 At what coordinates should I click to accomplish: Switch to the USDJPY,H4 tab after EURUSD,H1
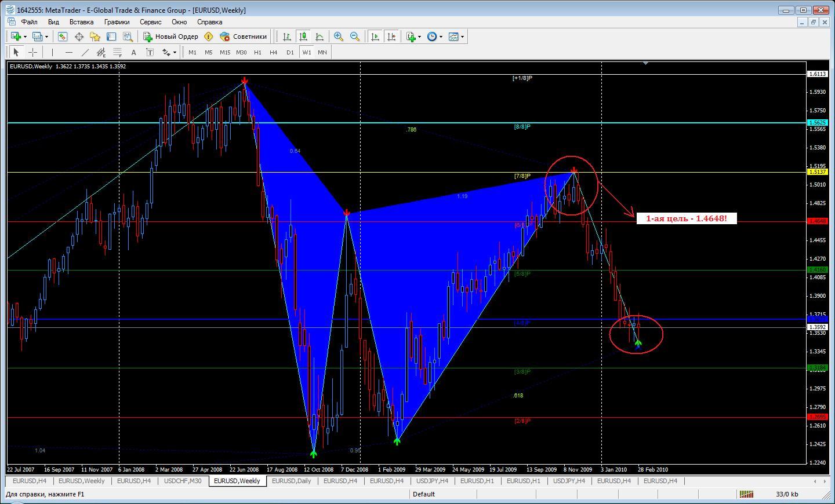[569, 481]
